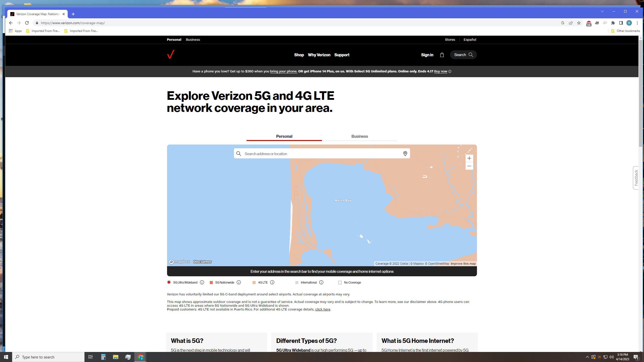Viewport: 644px width, 362px height.
Task: Open the Other bookmarks folder
Action: 625,31
